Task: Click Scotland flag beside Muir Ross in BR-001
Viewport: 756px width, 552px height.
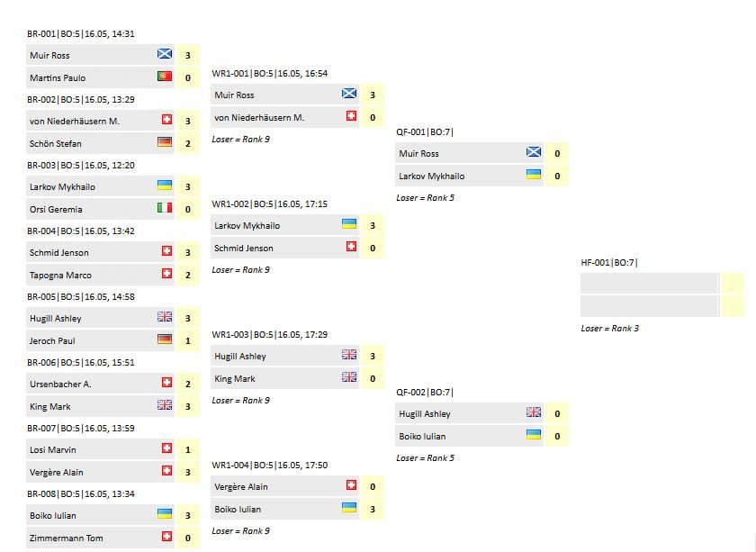Action: pos(165,53)
